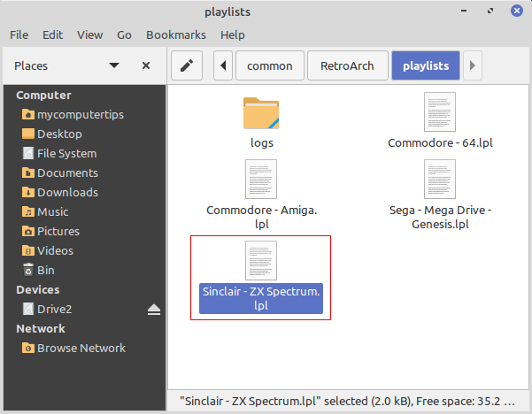Click the Sinclair - ZX Spectrum.lpl file icon
This screenshot has height=414, width=532.
261,261
